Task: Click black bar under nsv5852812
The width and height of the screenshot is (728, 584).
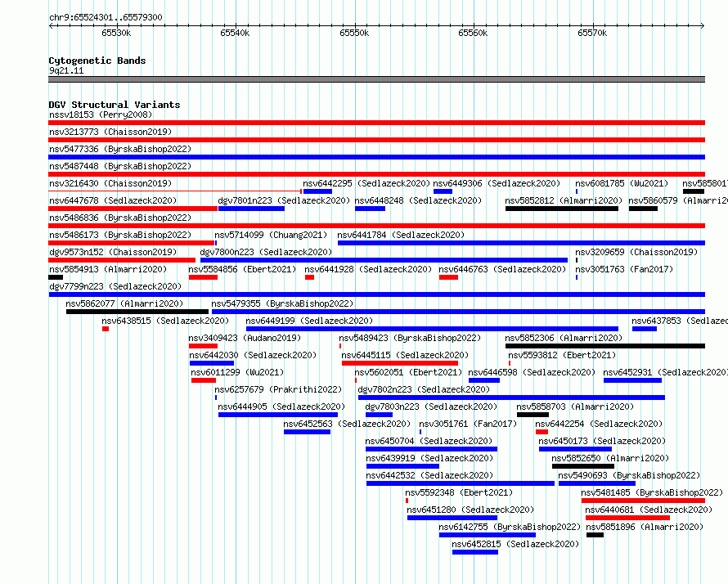Action: 562,209
